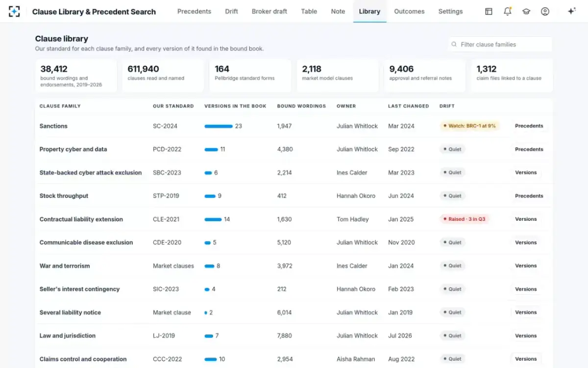Sort by the Last changed column header

coord(408,106)
